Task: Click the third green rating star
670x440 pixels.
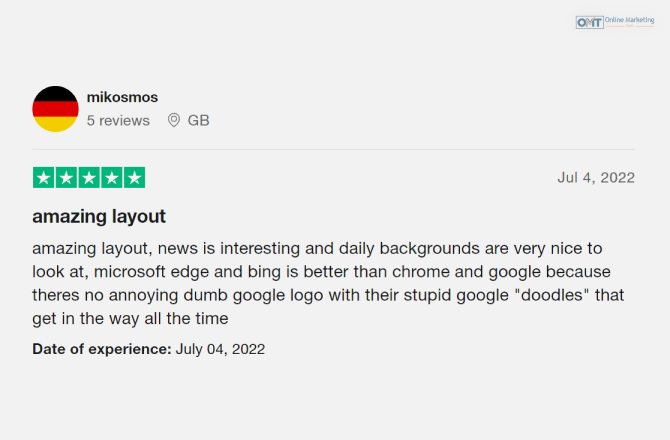Action: [89, 177]
